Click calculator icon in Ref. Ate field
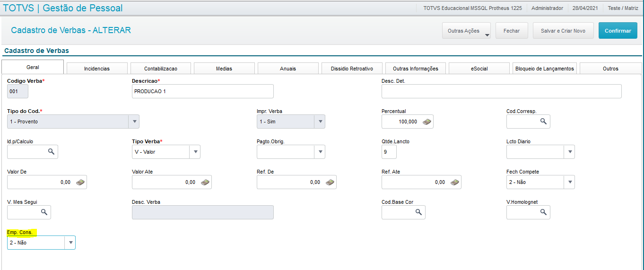644x270 pixels. [x=455, y=182]
